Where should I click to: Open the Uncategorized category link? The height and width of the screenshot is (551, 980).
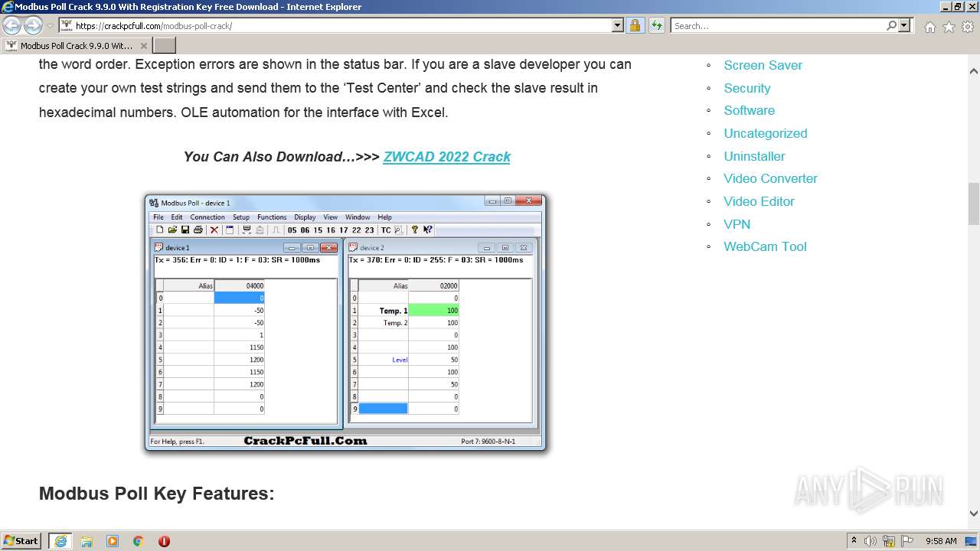(x=766, y=133)
